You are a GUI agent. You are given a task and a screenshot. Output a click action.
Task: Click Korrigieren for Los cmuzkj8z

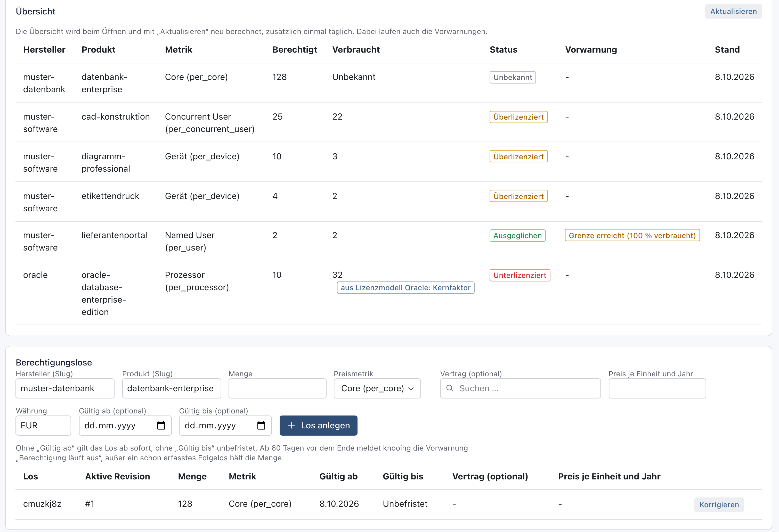point(719,504)
